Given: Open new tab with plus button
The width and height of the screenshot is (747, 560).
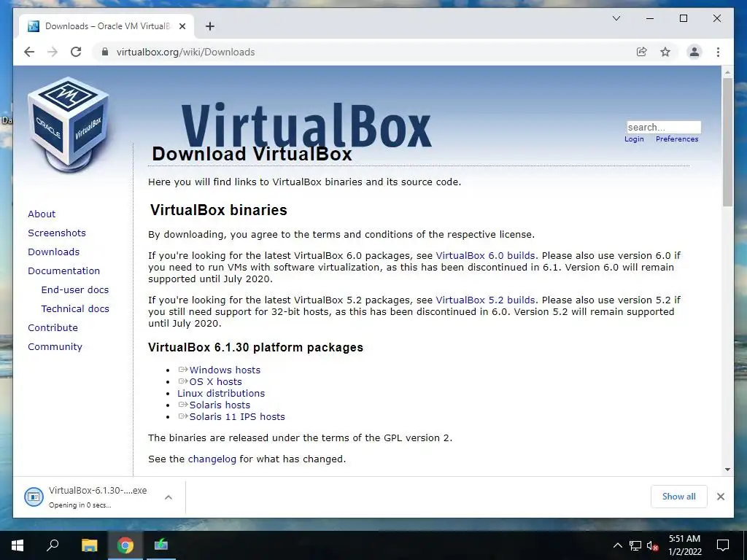Looking at the screenshot, I should pyautogui.click(x=210, y=26).
